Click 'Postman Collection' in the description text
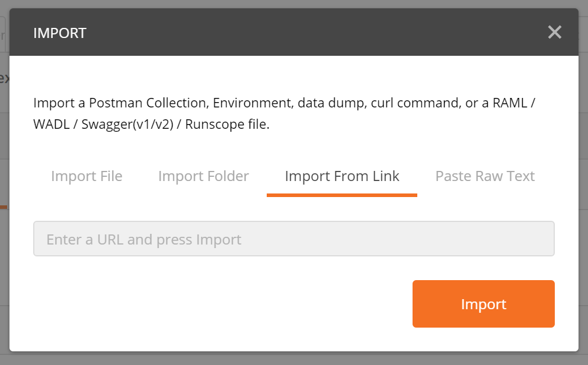 (146, 103)
